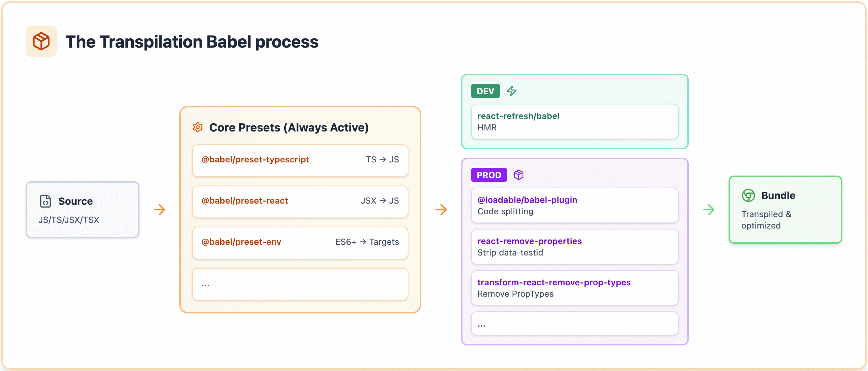868x371 pixels.
Task: Click the green arrow pointing to Bundle
Action: pyautogui.click(x=709, y=210)
